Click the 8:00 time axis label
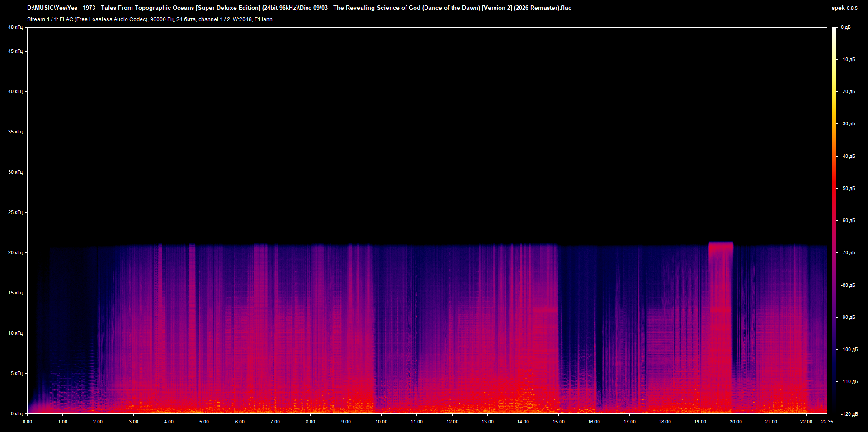Viewport: 868px width, 432px height. click(x=311, y=422)
